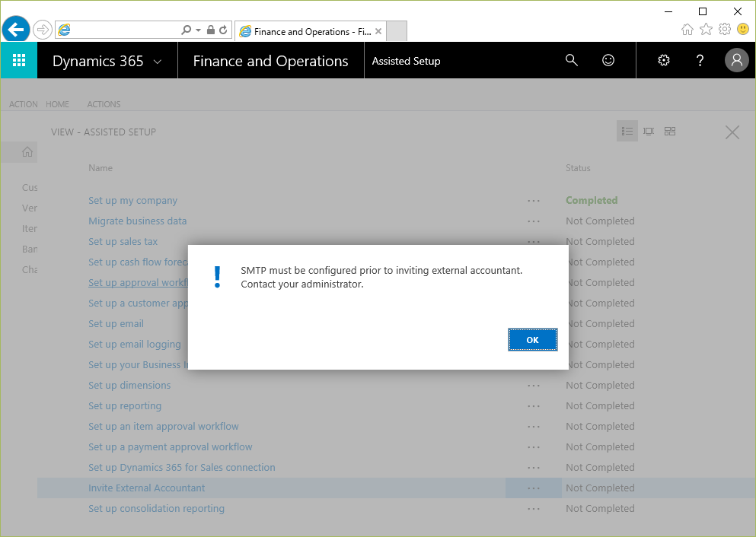
Task: Click OK in the SMTP warning dialog
Action: [533, 340]
